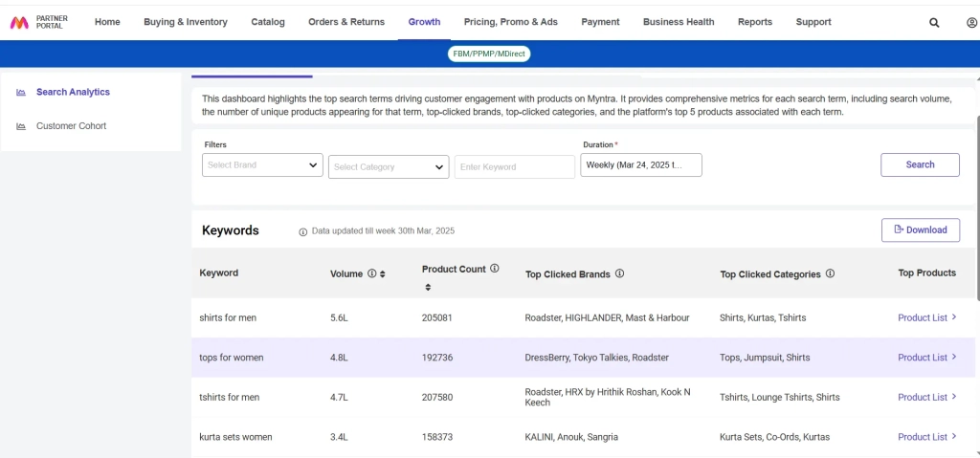Image resolution: width=980 pixels, height=458 pixels.
Task: Click the Volume column info icon
Action: (x=371, y=273)
